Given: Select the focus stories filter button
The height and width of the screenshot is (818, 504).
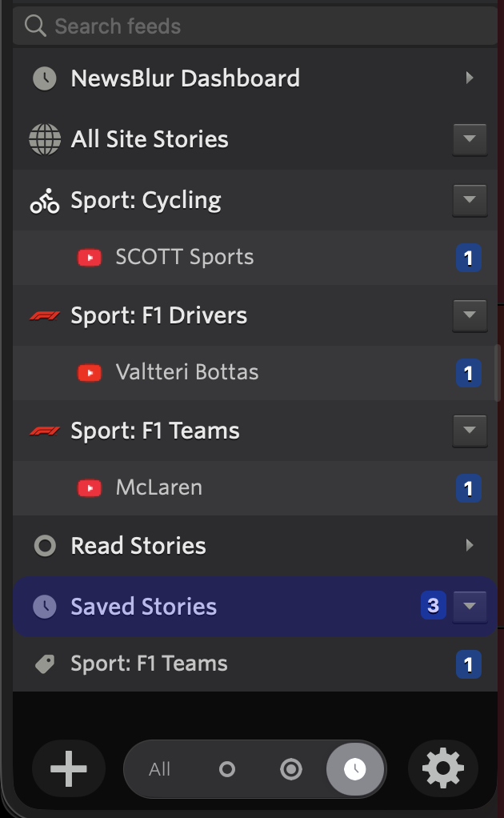Looking at the screenshot, I should tap(291, 769).
